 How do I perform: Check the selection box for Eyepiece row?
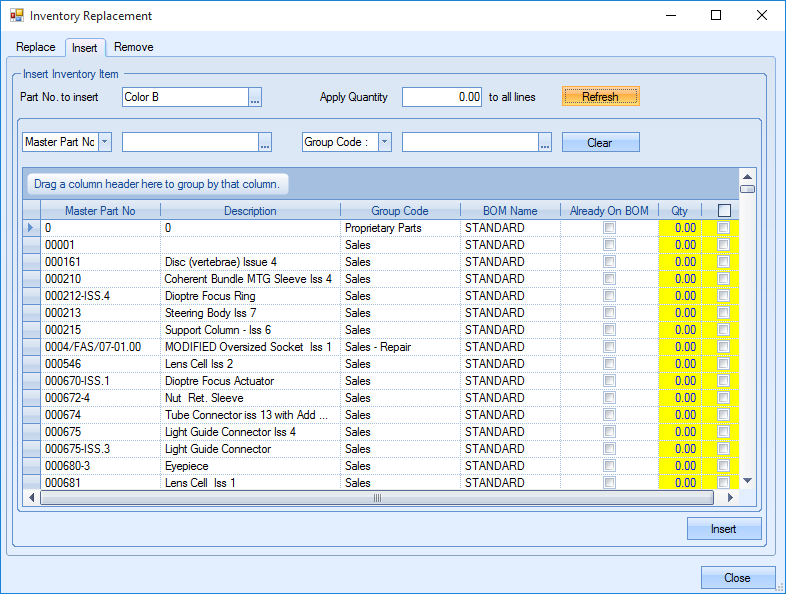tap(724, 466)
